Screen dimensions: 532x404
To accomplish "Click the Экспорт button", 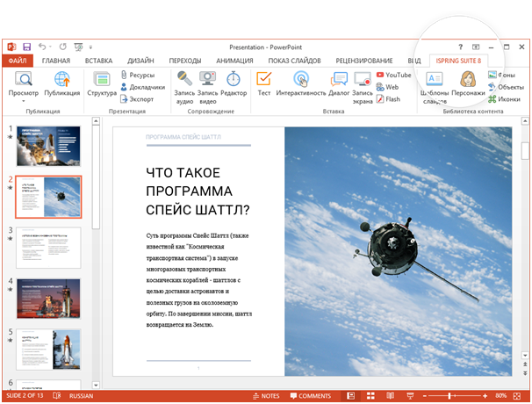I will click(137, 99).
